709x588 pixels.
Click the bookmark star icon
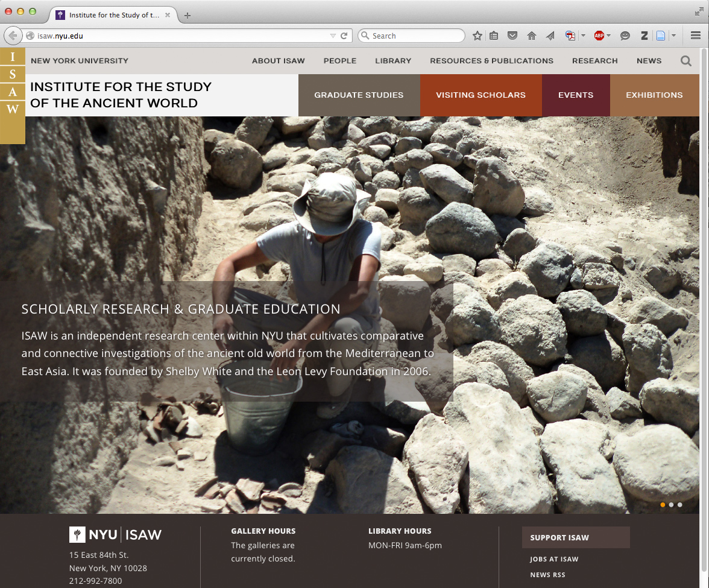pyautogui.click(x=477, y=36)
